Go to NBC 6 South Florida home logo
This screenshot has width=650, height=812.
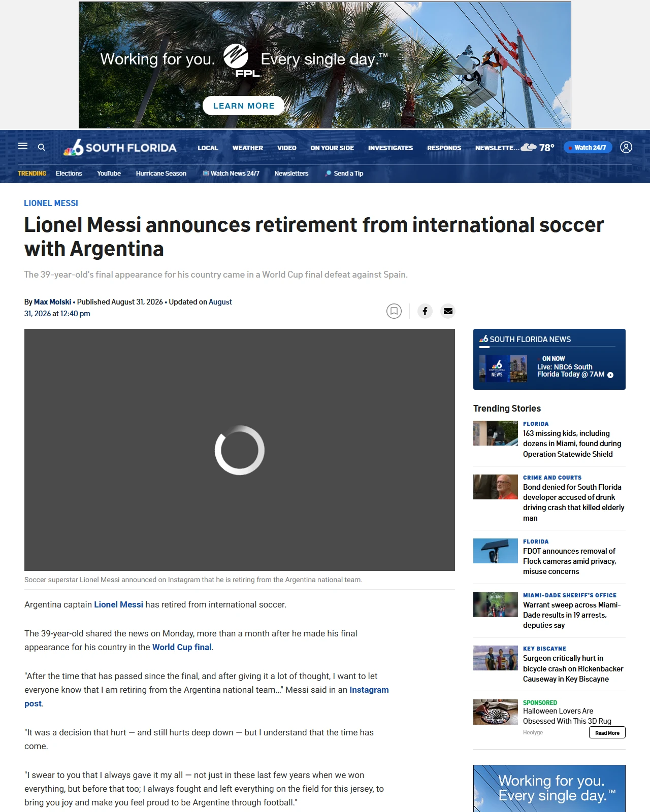pos(120,148)
